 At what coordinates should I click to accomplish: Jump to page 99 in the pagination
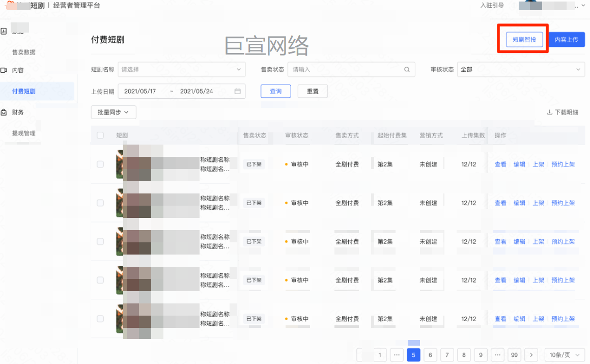tap(514, 354)
